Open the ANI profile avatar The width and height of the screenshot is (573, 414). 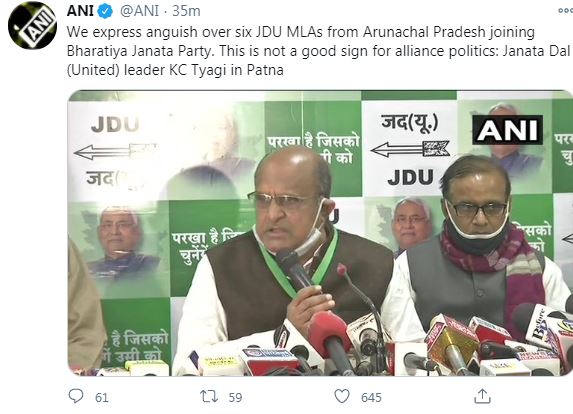pos(32,26)
